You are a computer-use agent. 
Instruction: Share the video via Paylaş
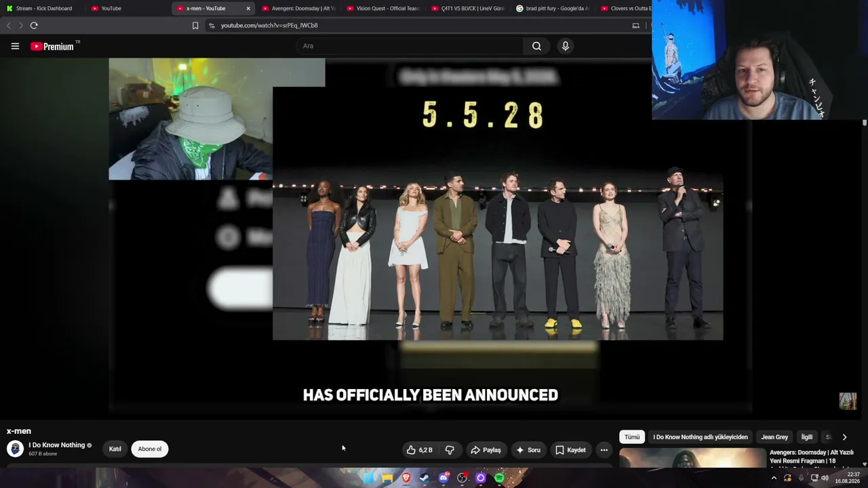tap(486, 450)
